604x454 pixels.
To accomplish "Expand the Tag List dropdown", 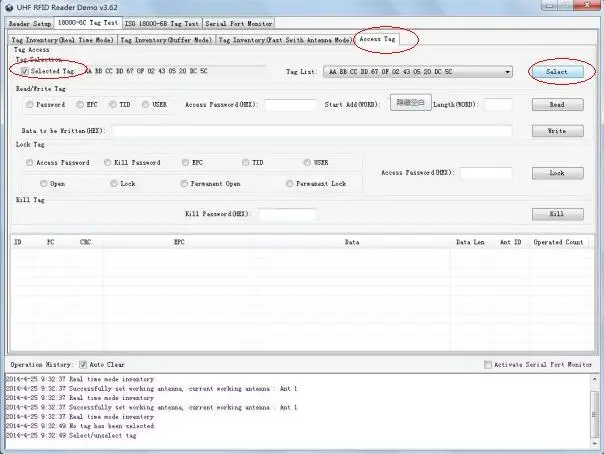I will [x=507, y=72].
